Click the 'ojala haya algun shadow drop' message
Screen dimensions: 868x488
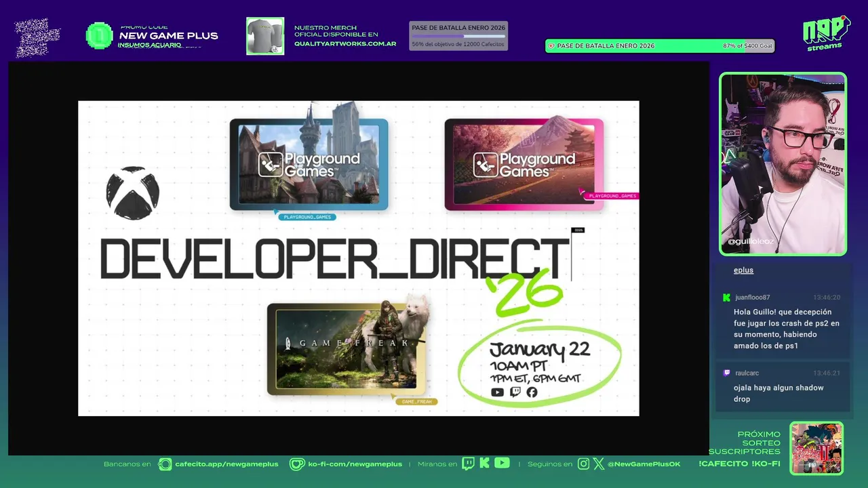click(x=778, y=393)
